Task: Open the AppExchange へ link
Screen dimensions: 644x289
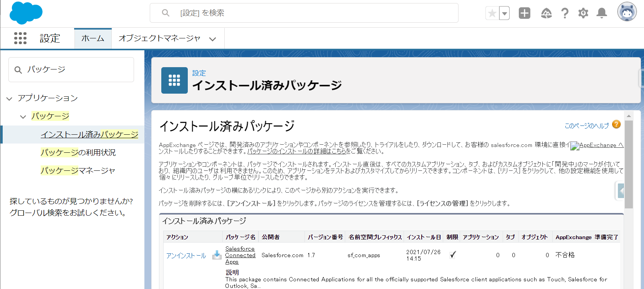Action: [x=597, y=145]
